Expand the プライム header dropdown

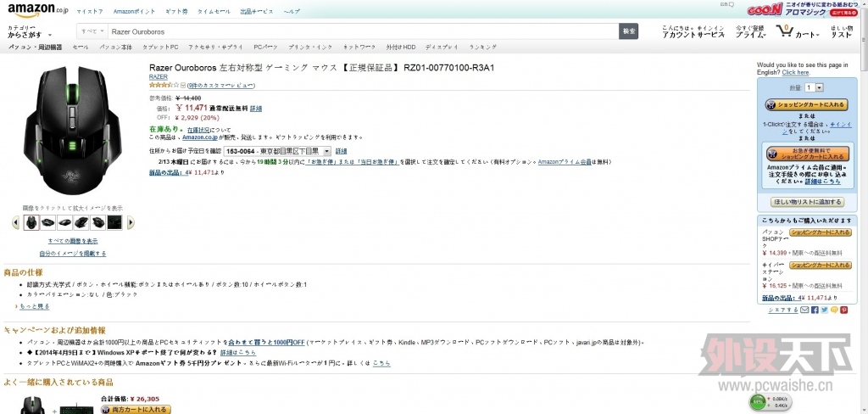click(x=751, y=31)
